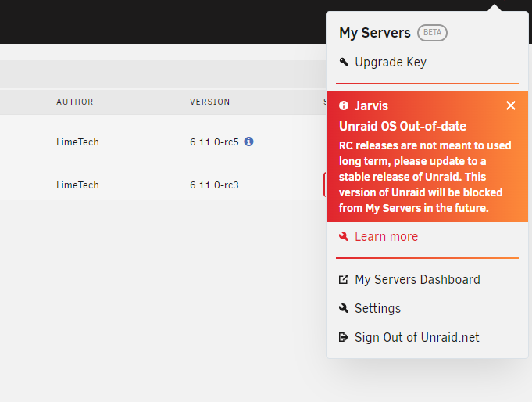The width and height of the screenshot is (532, 402).
Task: Click the 6.11.0-rc3 version text
Action: pos(214,185)
